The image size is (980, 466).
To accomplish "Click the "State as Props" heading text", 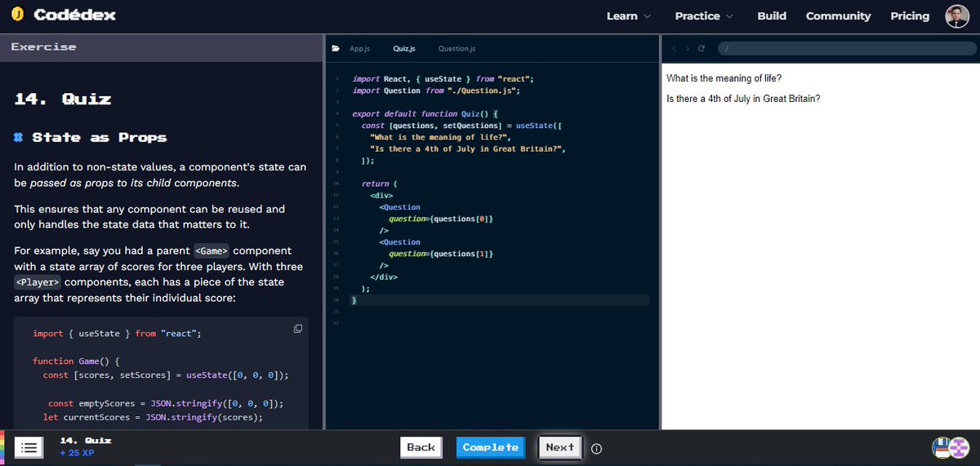I will (x=100, y=137).
